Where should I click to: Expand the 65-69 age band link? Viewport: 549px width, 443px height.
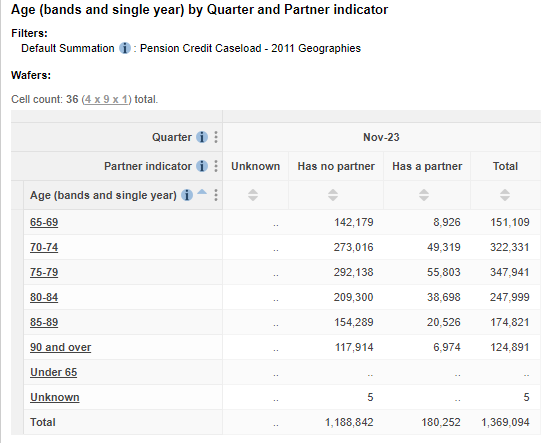(44, 222)
